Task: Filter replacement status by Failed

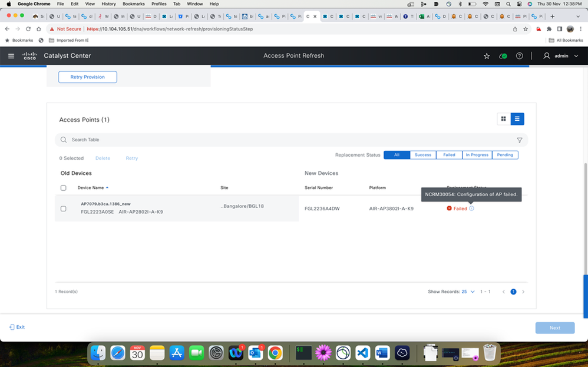Action: pyautogui.click(x=450, y=155)
